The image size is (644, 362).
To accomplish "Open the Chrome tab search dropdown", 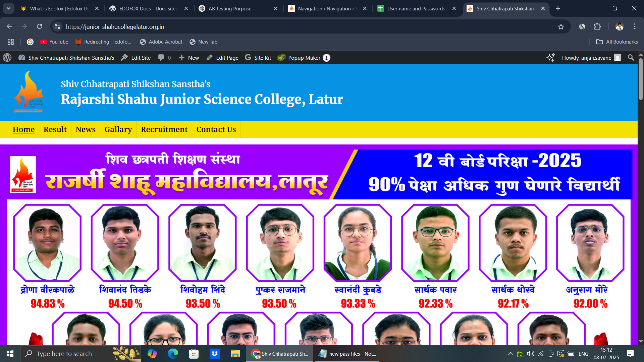I will (x=8, y=8).
